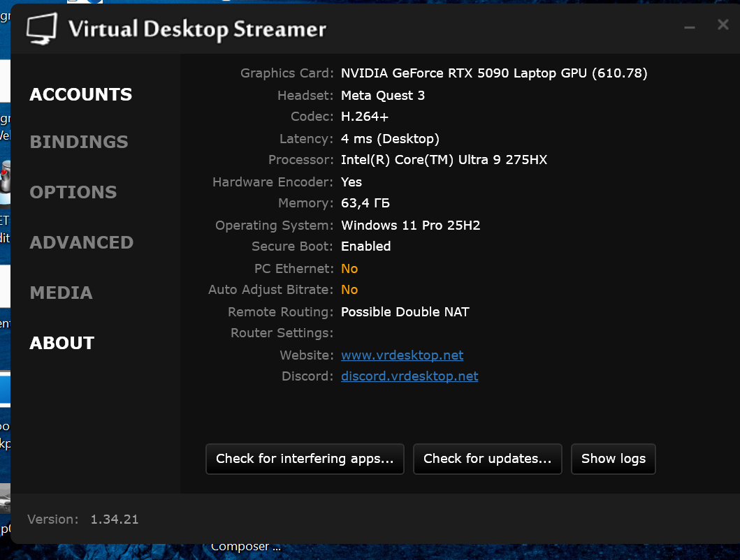
Task: Click the latency value 4 ms (Desktop)
Action: click(390, 139)
